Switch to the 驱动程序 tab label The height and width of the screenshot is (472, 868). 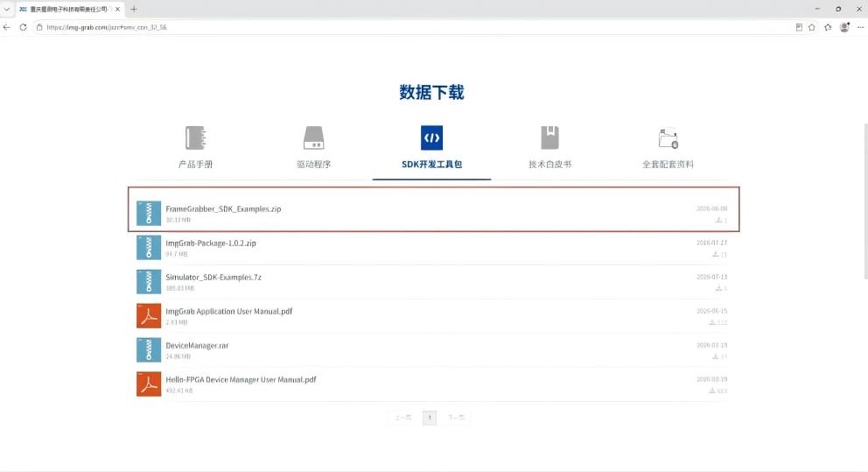coord(313,164)
